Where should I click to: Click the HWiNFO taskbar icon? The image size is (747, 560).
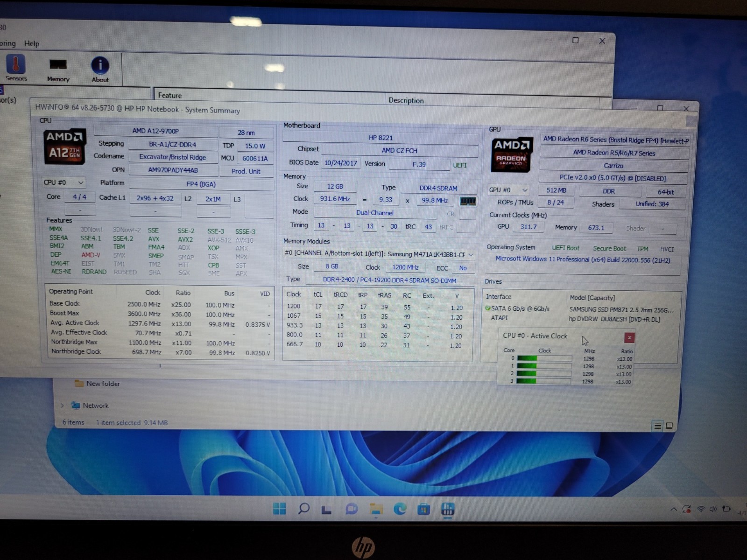(448, 509)
